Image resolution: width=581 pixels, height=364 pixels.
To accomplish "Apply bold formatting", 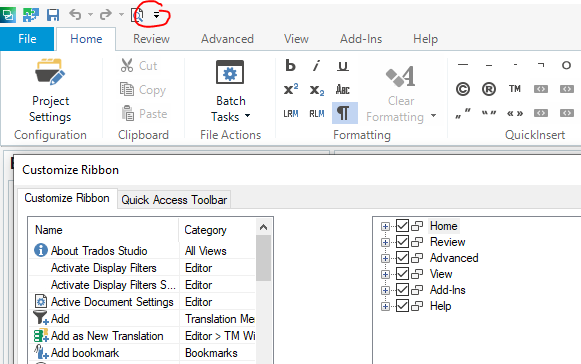I will pyautogui.click(x=290, y=66).
